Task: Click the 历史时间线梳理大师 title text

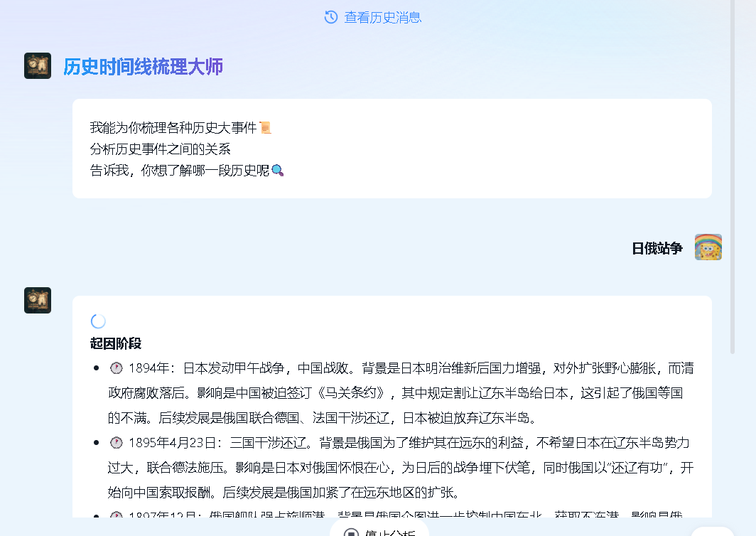Action: pos(143,68)
